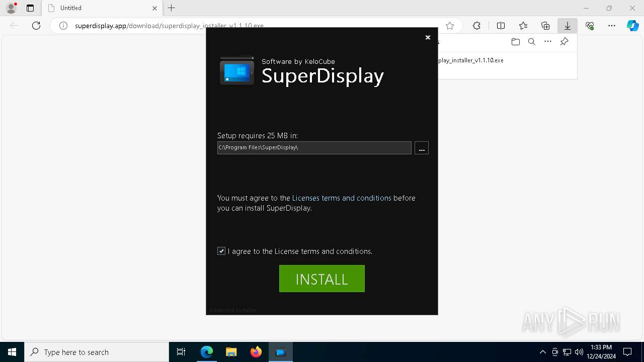Click the back arrow in Edge
Viewport: 644px width, 362px height.
point(14,26)
